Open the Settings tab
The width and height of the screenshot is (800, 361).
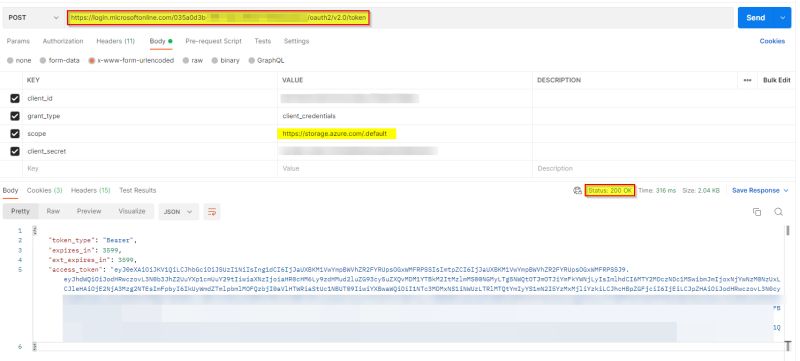pyautogui.click(x=296, y=41)
